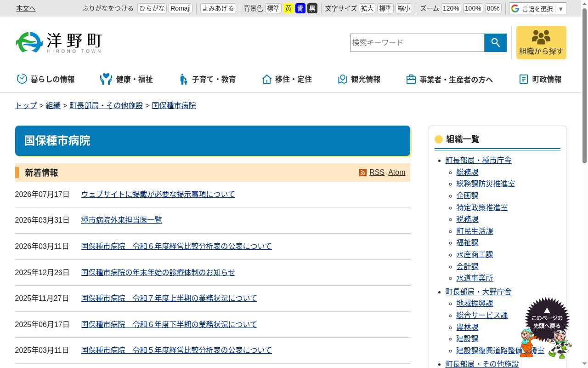
Task: Open 組織から探す people icon button
Action: pos(541,42)
